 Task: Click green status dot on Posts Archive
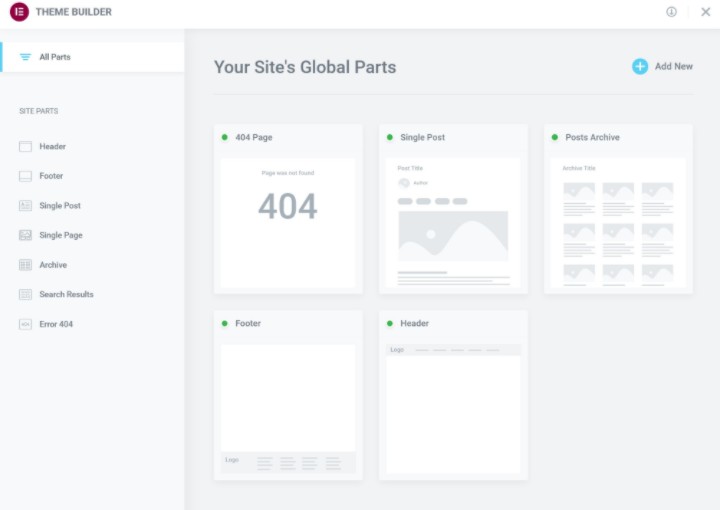[x=555, y=137]
